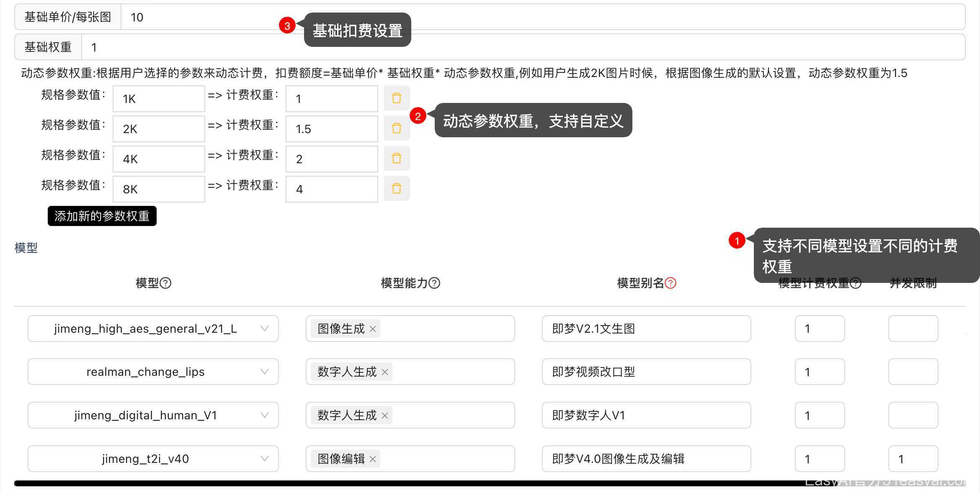Expand the jimeng_t2i_v40 model dropdown
The width and height of the screenshot is (980, 493).
pos(264,459)
